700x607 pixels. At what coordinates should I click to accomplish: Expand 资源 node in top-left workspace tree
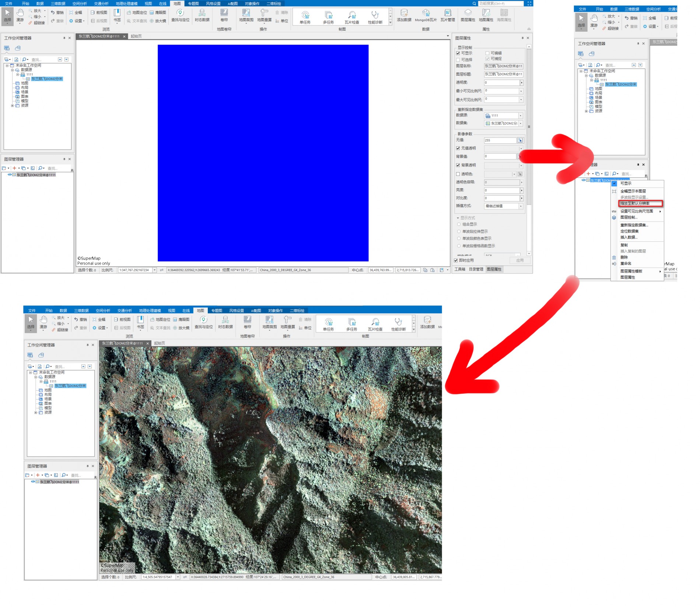(12, 105)
